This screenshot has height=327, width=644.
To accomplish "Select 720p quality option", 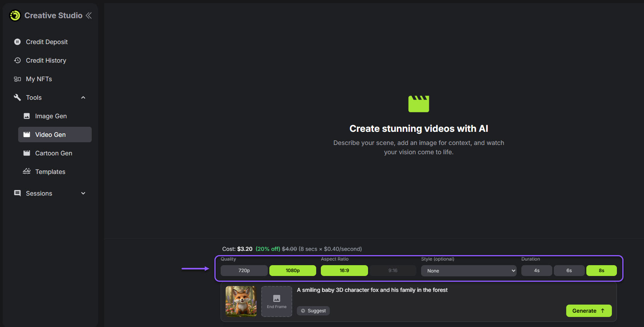I will pos(244,271).
